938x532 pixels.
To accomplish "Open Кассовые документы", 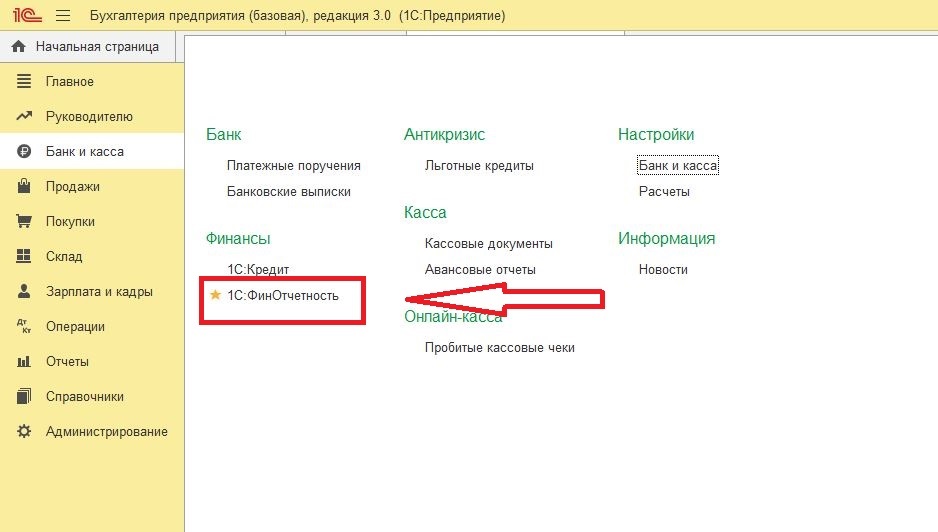I will (x=488, y=243).
